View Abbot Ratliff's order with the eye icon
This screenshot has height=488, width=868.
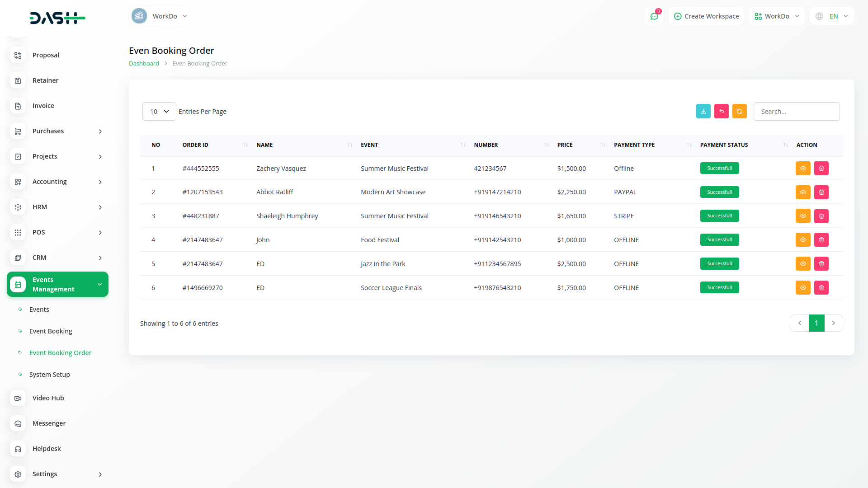[802, 192]
